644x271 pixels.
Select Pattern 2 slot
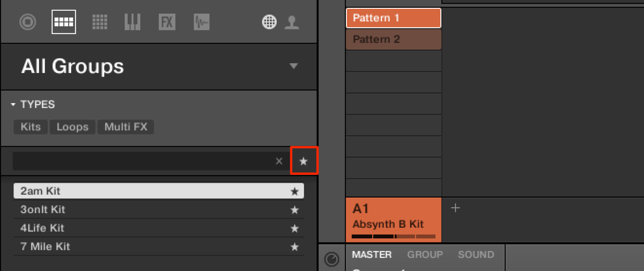[394, 39]
